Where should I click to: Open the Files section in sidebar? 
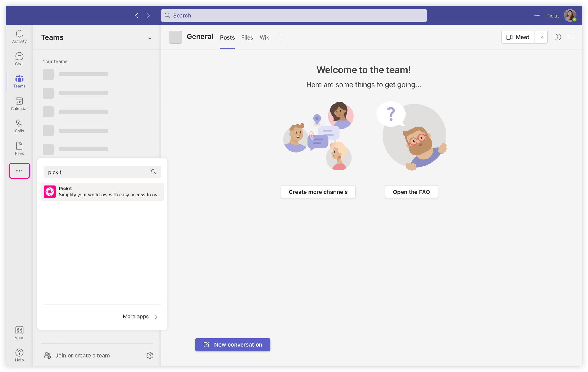click(19, 149)
